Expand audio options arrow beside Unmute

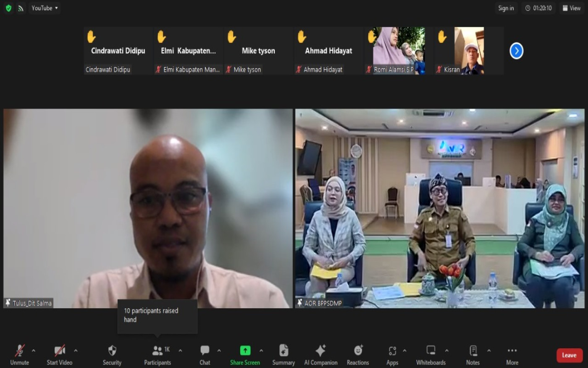(34, 350)
